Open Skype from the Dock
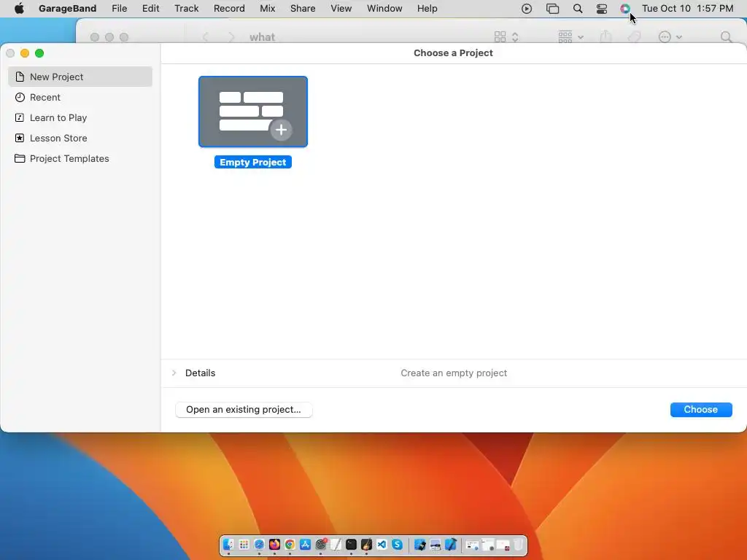Image resolution: width=747 pixels, height=560 pixels. (397, 544)
